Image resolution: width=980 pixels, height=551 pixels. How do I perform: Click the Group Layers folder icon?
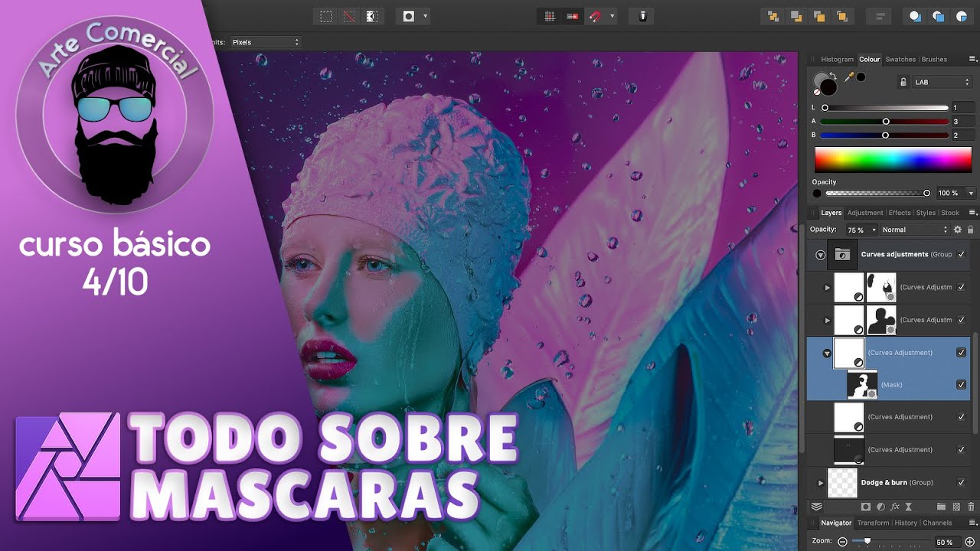click(942, 507)
